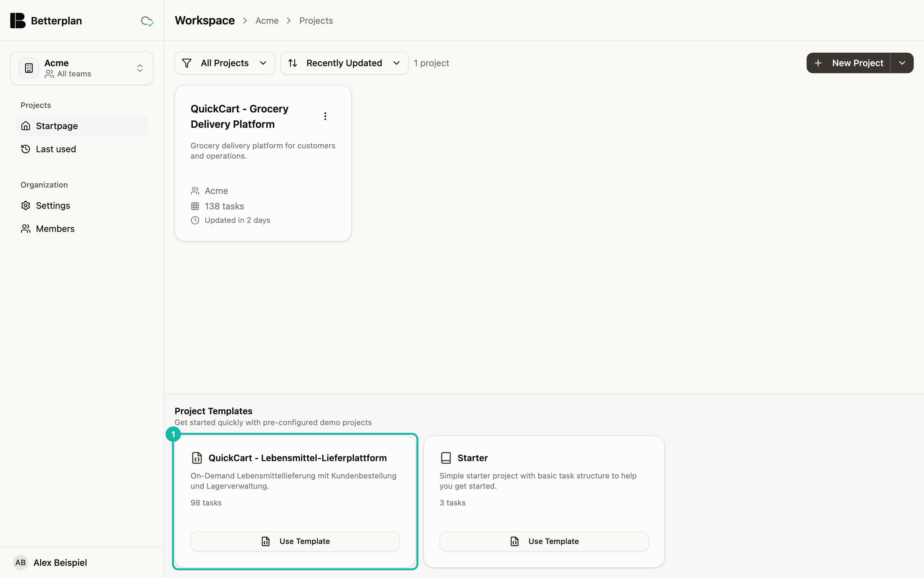Expand the New Project dropdown arrow
The image size is (924, 578).
point(902,63)
